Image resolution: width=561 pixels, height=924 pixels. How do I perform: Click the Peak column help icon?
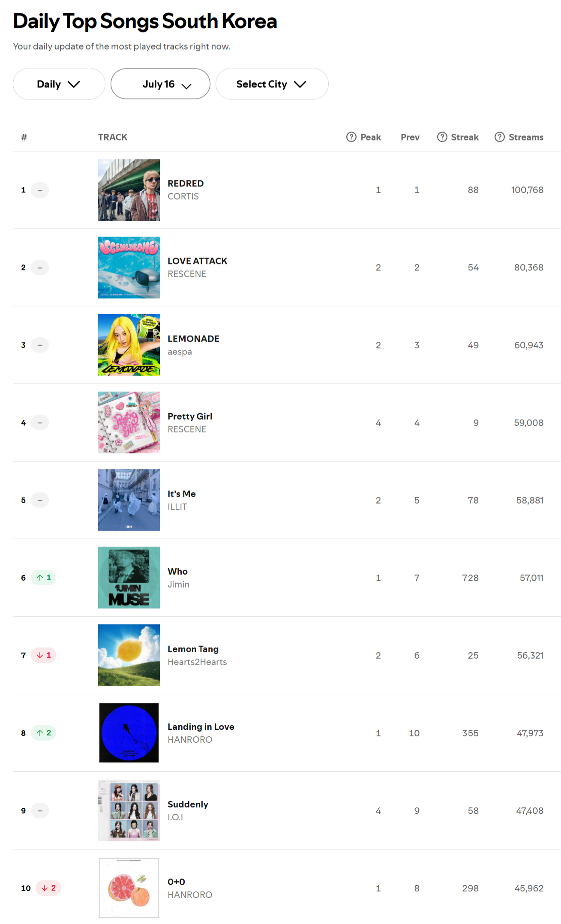click(351, 137)
